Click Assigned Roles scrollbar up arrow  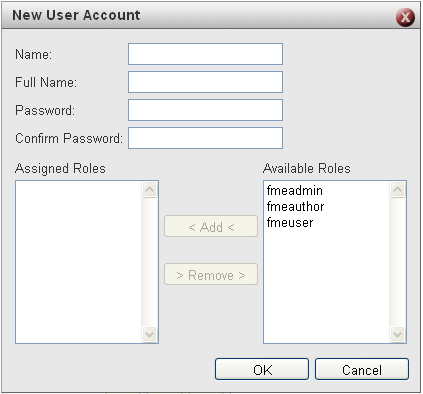tap(149, 190)
